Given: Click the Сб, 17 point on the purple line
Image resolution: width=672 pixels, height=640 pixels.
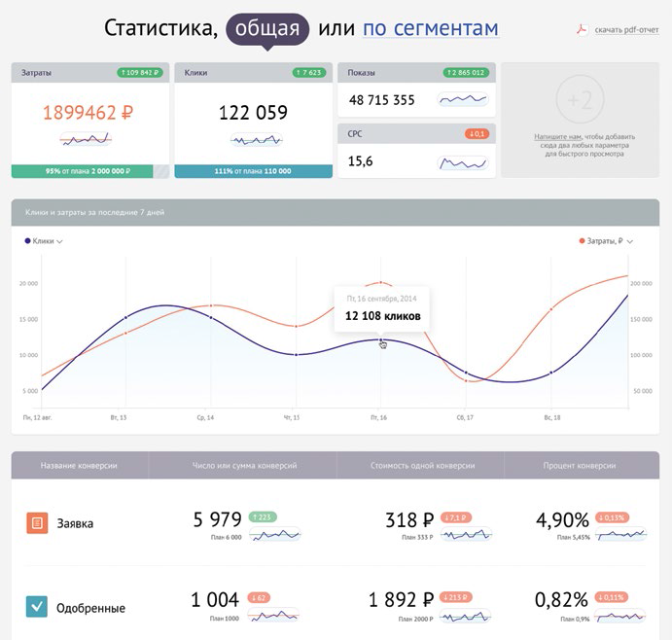Looking at the screenshot, I should (466, 373).
